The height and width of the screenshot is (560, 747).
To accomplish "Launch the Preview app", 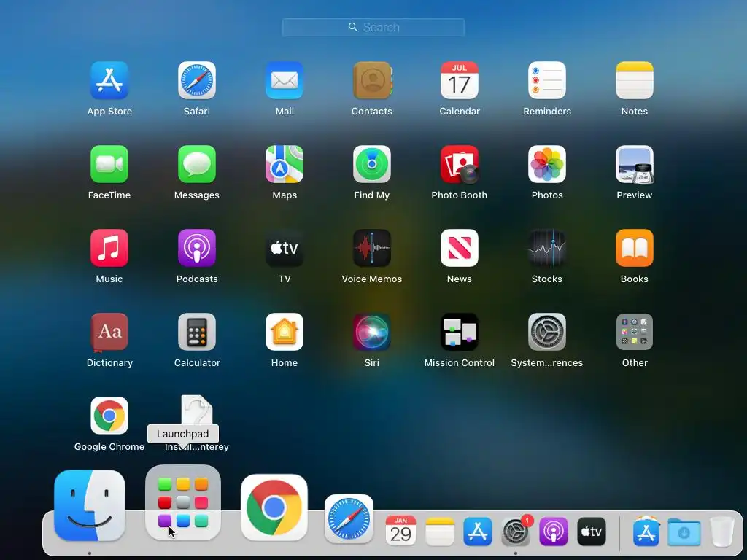I will [x=635, y=164].
